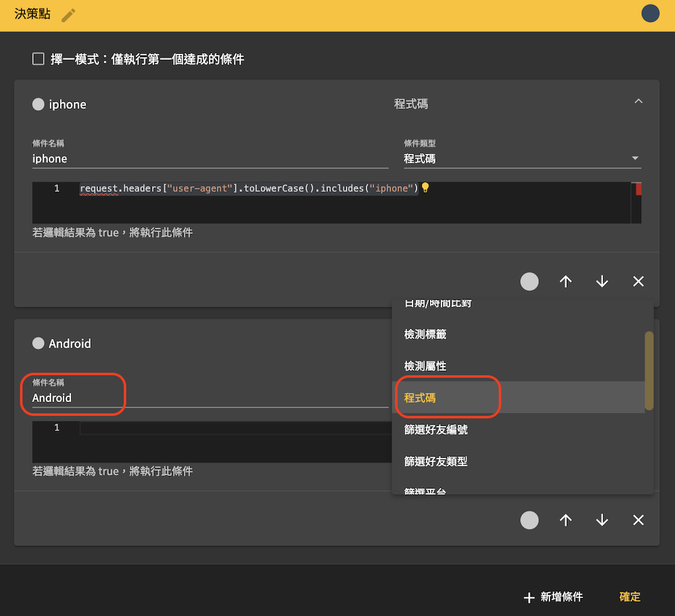Move the Android condition up
The height and width of the screenshot is (616, 675).
tap(566, 520)
